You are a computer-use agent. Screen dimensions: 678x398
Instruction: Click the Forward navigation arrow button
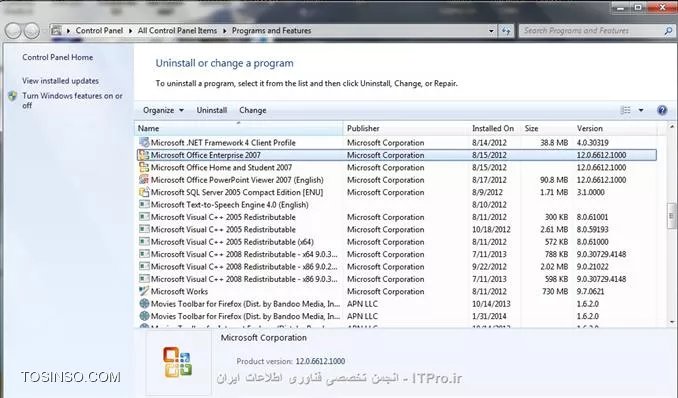(x=32, y=31)
